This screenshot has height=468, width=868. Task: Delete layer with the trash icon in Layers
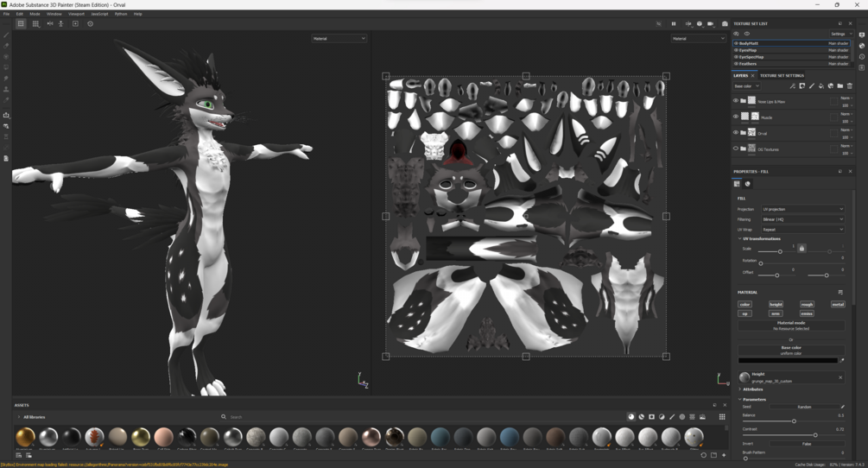(x=850, y=85)
